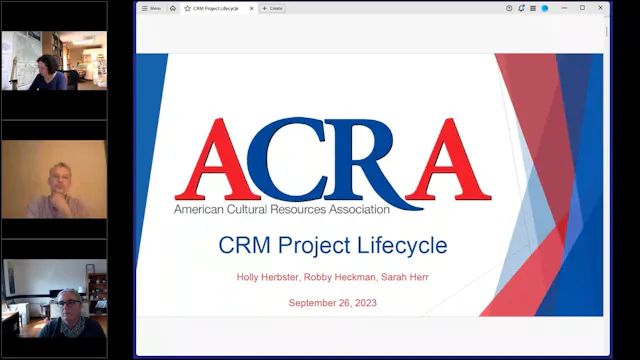Click the Create new button
The width and height of the screenshot is (640, 360).
coord(272,8)
